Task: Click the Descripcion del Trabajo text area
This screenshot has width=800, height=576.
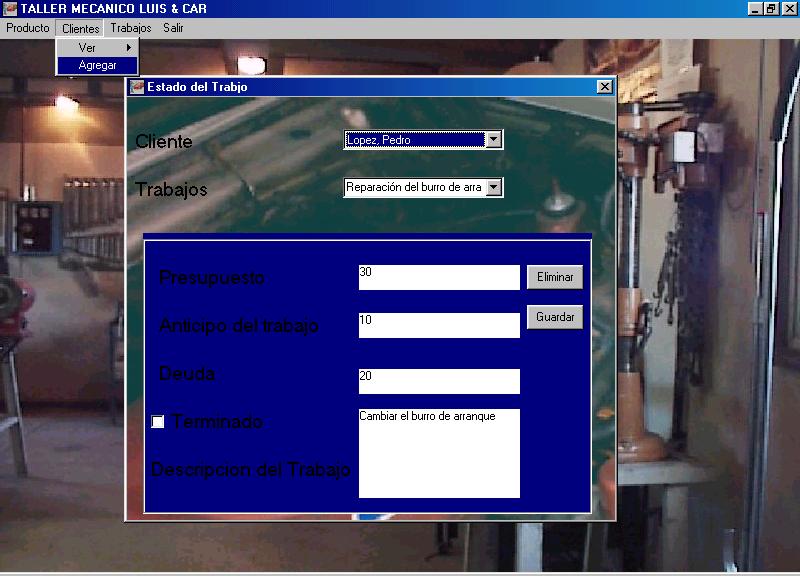Action: click(x=439, y=453)
